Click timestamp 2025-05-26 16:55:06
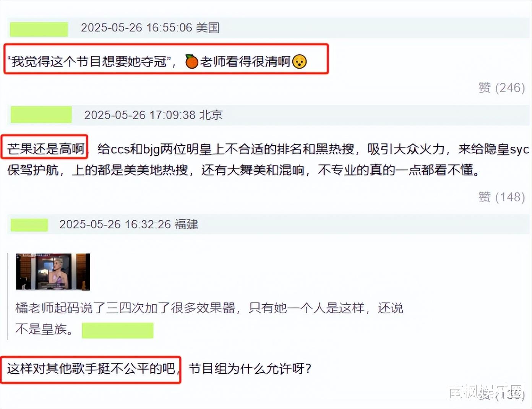The width and height of the screenshot is (532, 409). (x=136, y=28)
